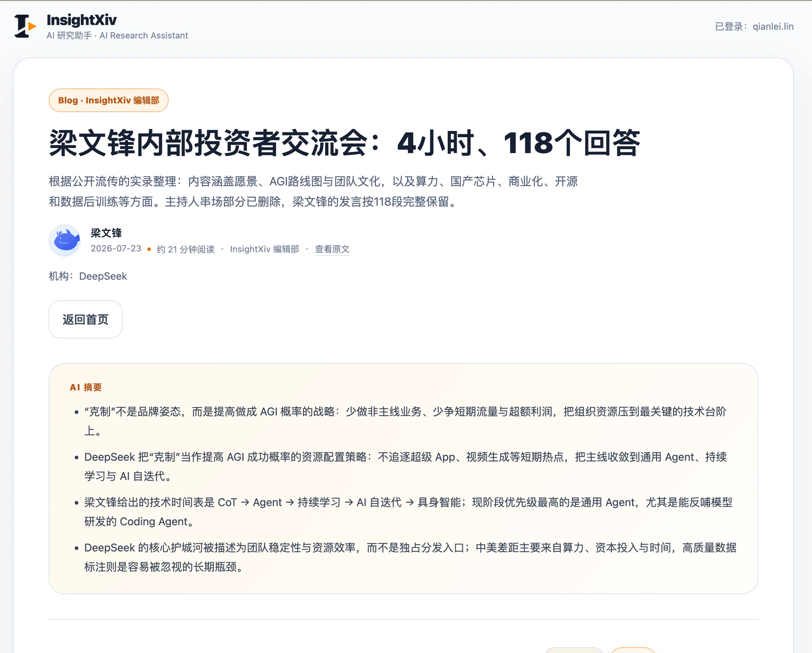Click the 返回首页 button
Viewport: 812px width, 653px height.
86,319
